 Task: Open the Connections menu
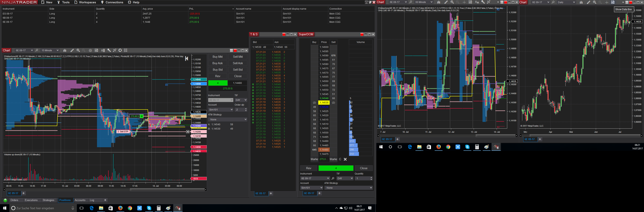112,2
